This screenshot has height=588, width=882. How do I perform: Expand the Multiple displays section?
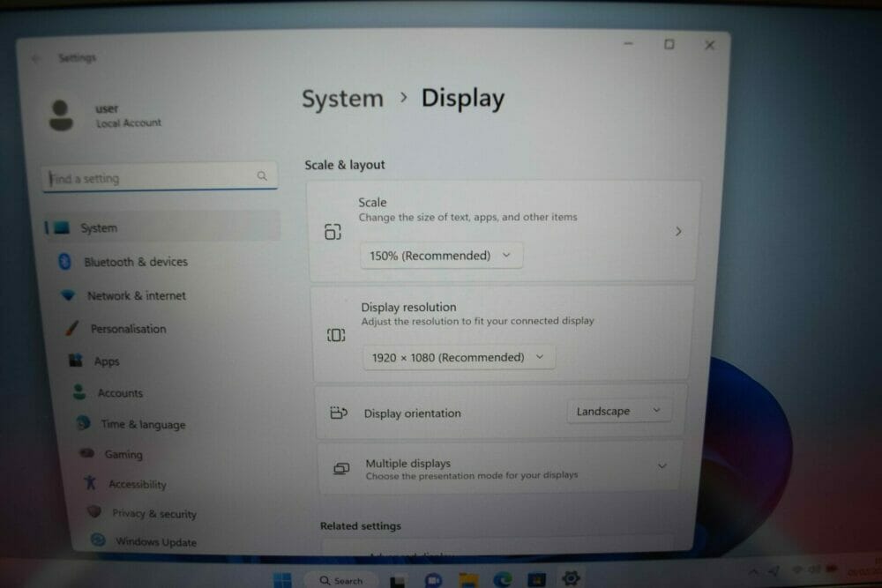pos(662,466)
